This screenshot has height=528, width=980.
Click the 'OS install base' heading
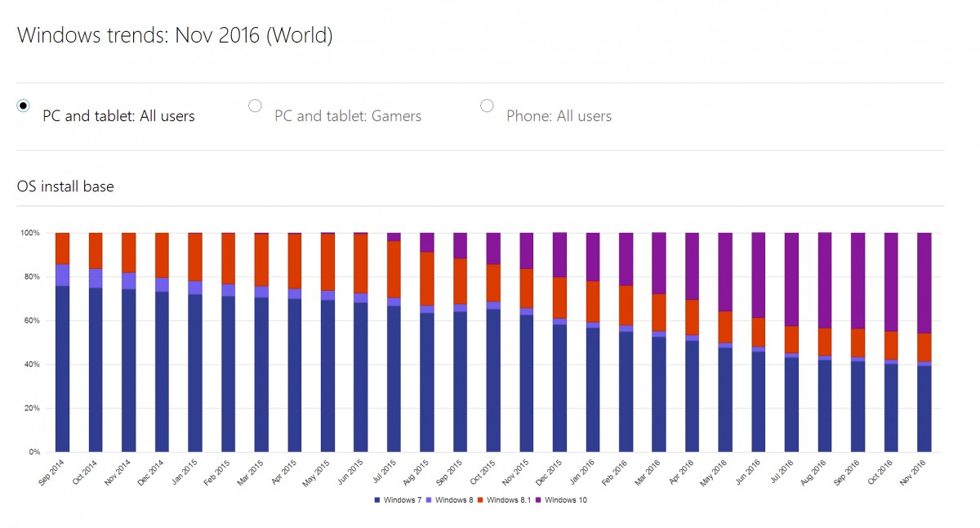click(65, 186)
